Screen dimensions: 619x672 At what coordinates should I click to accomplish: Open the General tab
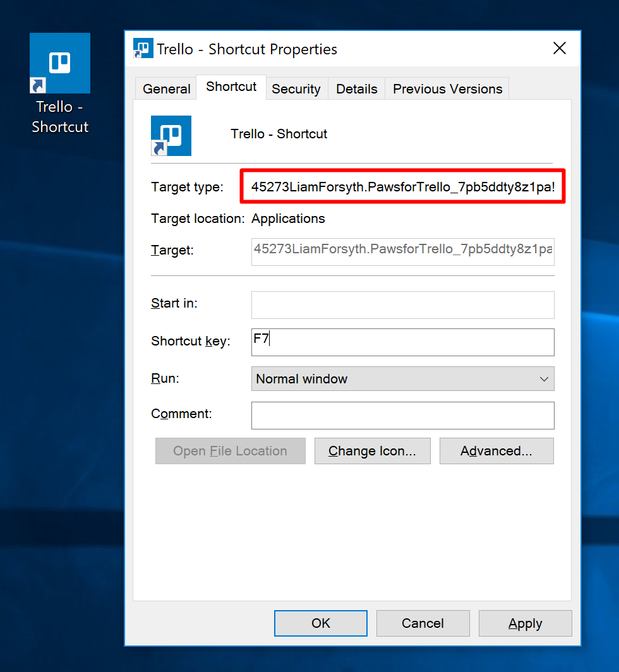166,88
